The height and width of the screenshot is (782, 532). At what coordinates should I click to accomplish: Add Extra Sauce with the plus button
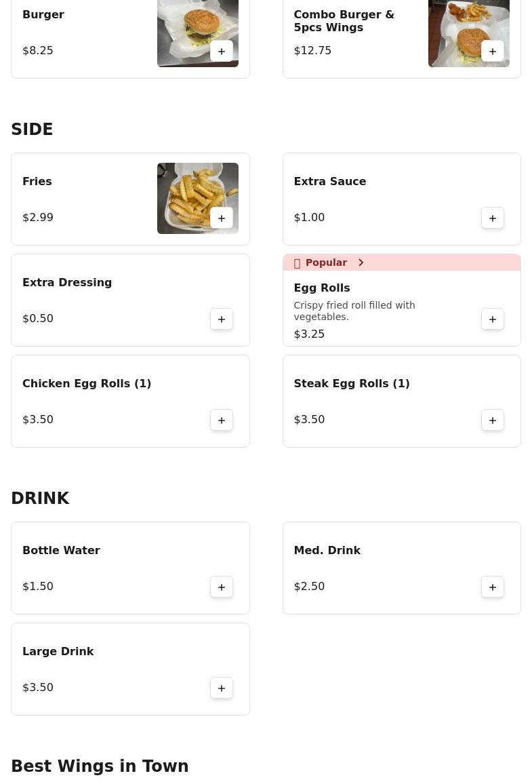[x=493, y=218]
